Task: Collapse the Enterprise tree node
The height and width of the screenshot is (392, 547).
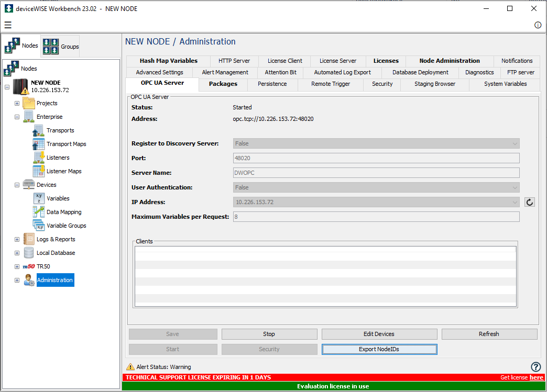Action: (x=17, y=117)
